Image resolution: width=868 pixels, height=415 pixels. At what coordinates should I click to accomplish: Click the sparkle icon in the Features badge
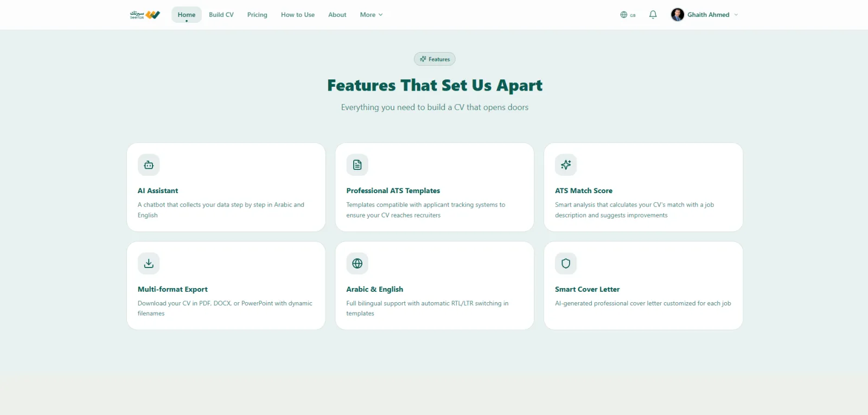(x=423, y=59)
